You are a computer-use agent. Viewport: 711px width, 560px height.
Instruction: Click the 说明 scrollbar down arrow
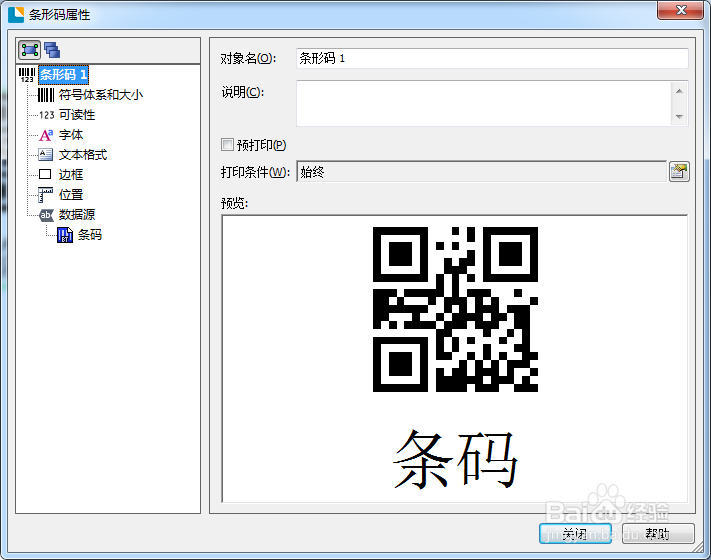[x=679, y=117]
